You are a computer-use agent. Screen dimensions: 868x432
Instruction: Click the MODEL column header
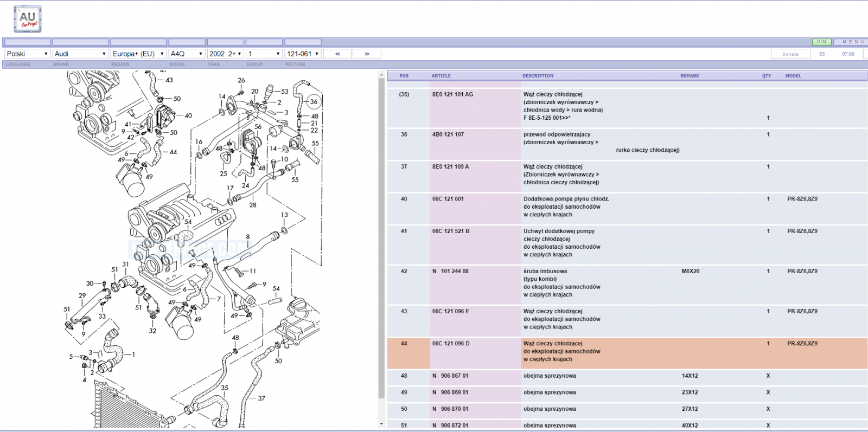[x=793, y=76]
